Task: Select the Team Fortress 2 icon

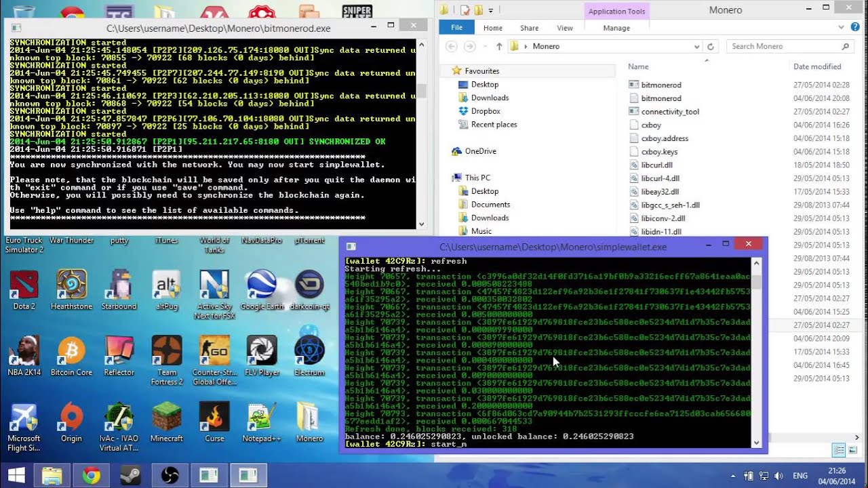Action: tap(167, 361)
